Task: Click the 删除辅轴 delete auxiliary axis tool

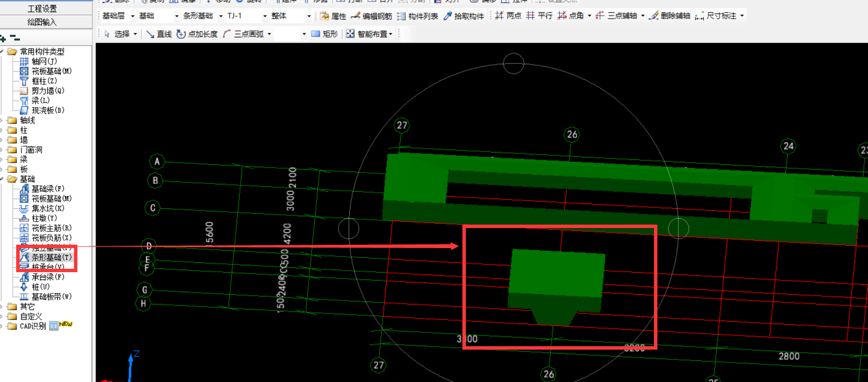Action: pyautogui.click(x=669, y=16)
